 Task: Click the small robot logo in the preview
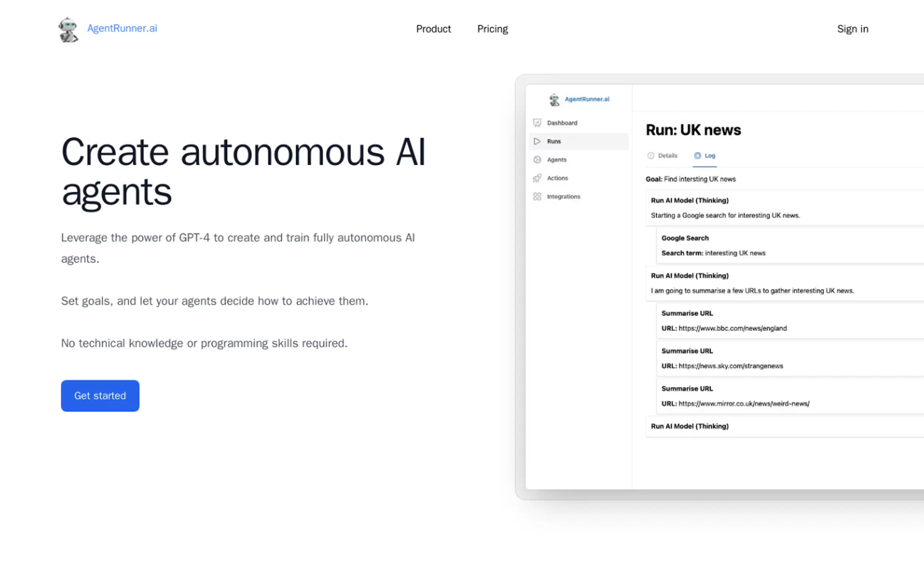[554, 99]
